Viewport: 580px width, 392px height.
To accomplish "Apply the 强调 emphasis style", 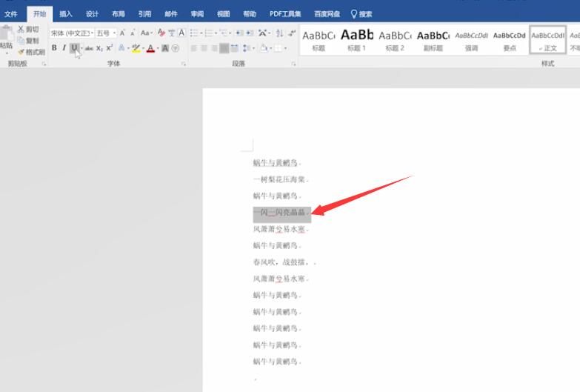I will (471, 40).
